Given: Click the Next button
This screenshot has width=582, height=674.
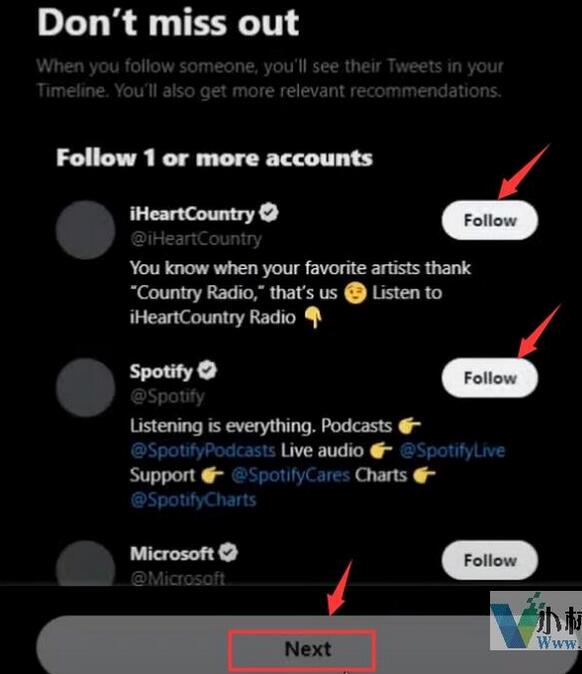Looking at the screenshot, I should click(308, 648).
